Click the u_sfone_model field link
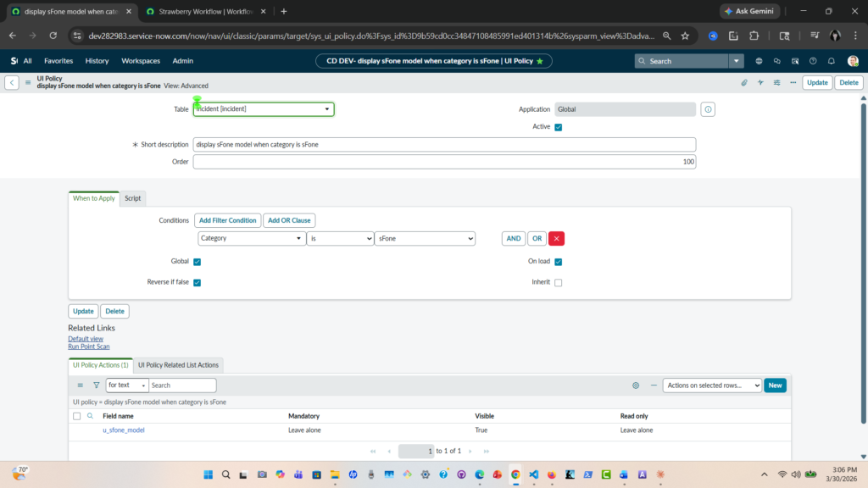Image resolution: width=868 pixels, height=488 pixels. [x=124, y=430]
